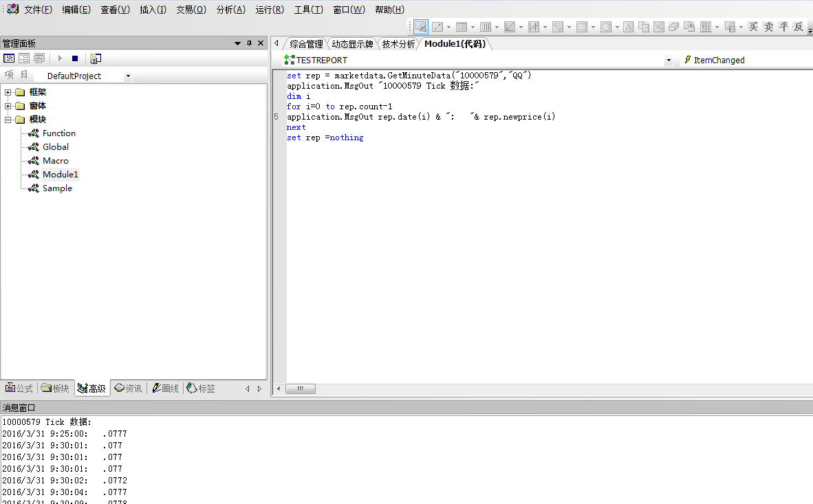Click the code view icon in 管理面板
The height and width of the screenshot is (504, 813).
coord(9,58)
